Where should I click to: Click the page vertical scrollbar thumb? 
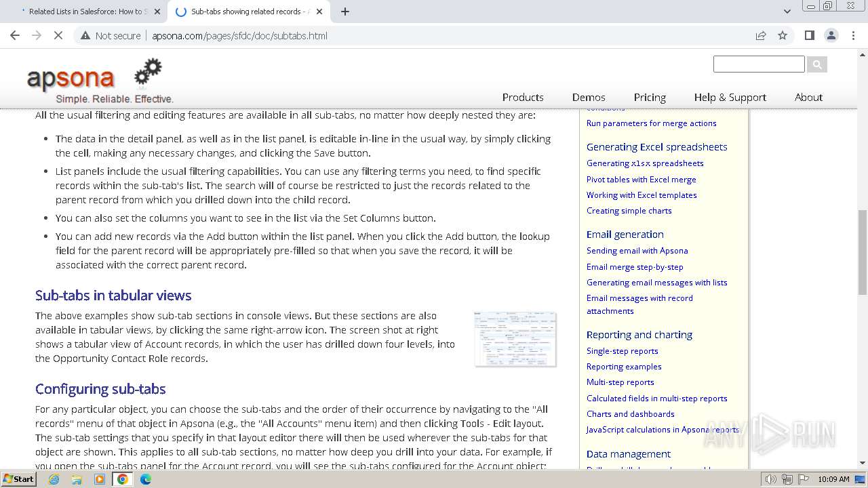[863, 252]
